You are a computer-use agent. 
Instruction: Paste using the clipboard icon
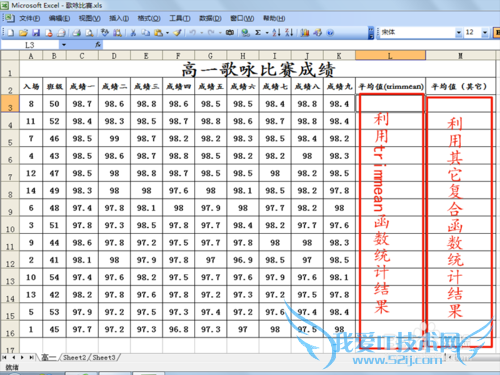click(x=158, y=33)
